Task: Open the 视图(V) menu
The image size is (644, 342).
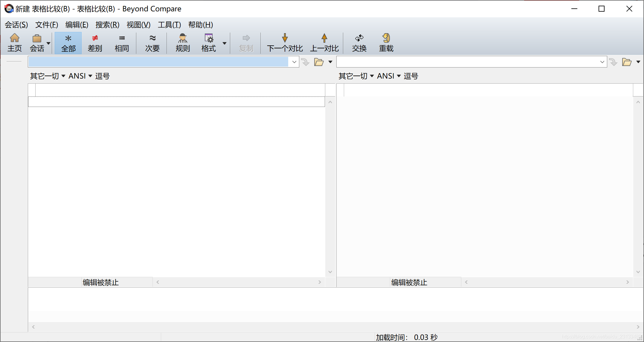Action: pos(138,25)
